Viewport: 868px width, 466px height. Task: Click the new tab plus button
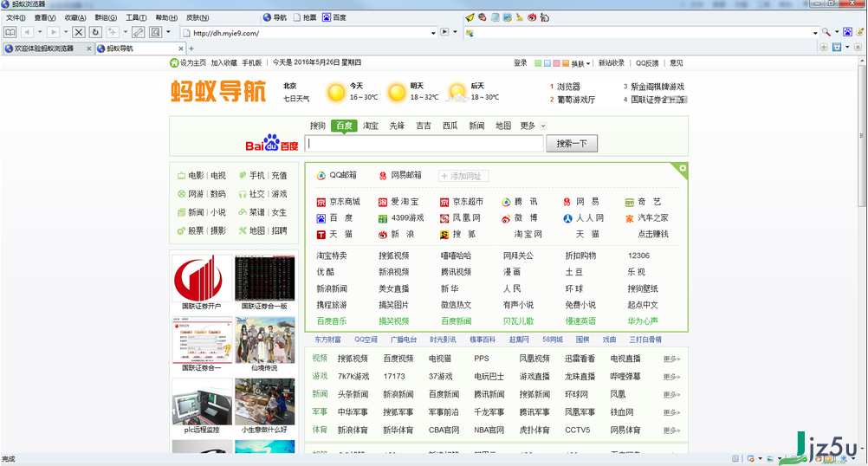tap(191, 49)
